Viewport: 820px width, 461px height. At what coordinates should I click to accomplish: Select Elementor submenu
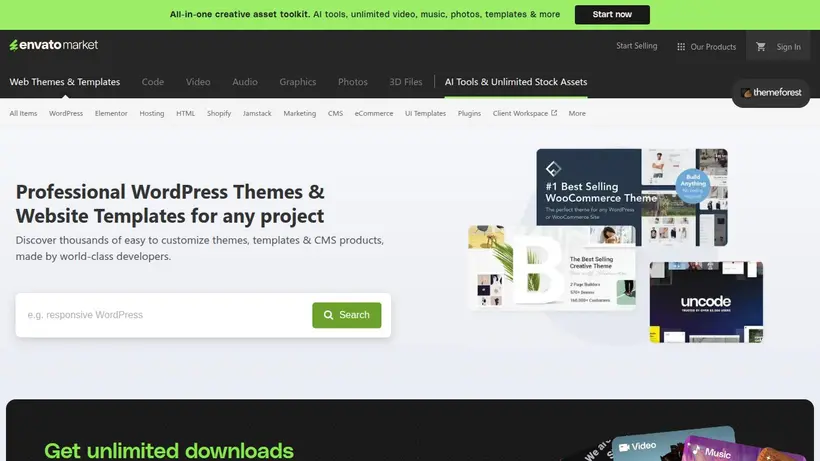tap(111, 113)
